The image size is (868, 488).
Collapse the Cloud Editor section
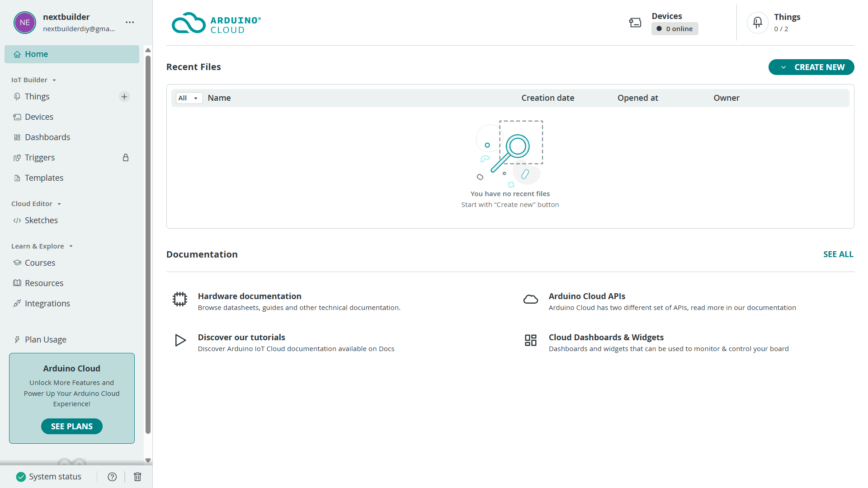[36, 204]
